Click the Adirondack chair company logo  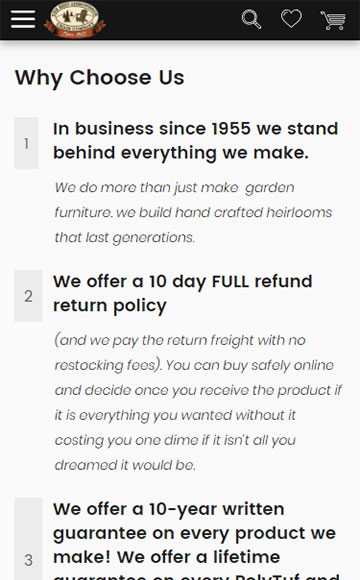[75, 19]
